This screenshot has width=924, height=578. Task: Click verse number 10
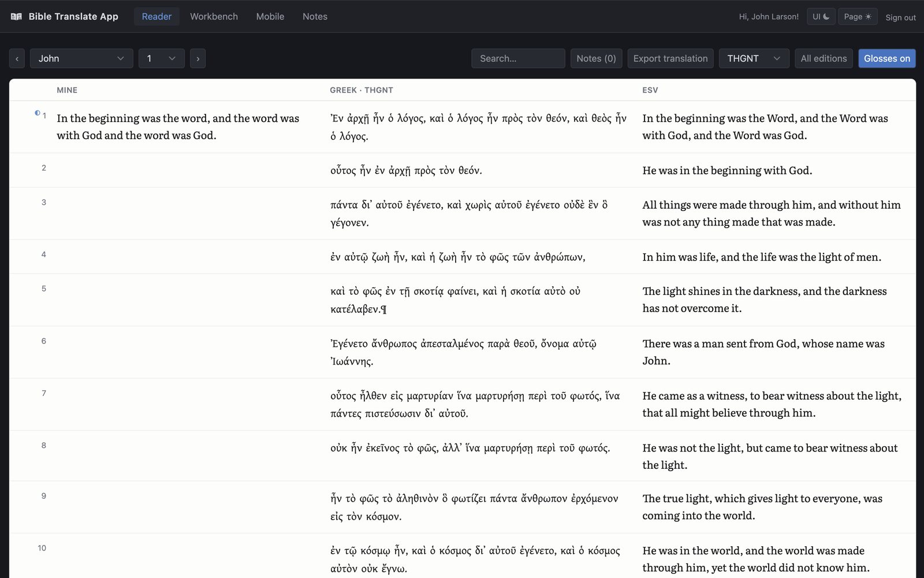[42, 548]
